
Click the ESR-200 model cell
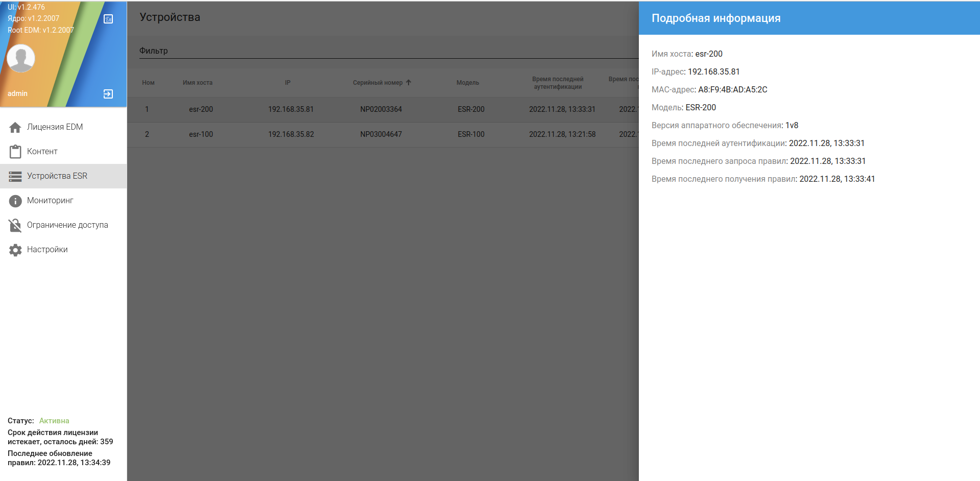[471, 109]
